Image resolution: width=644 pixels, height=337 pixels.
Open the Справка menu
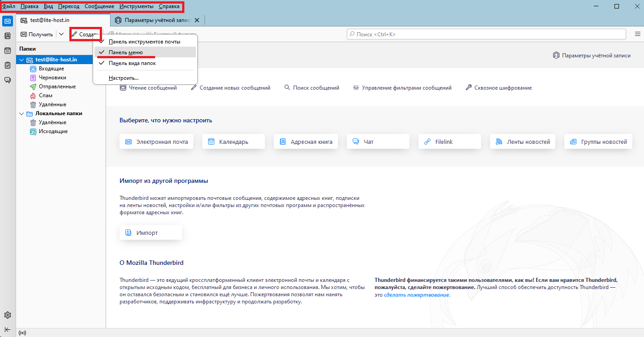[169, 6]
